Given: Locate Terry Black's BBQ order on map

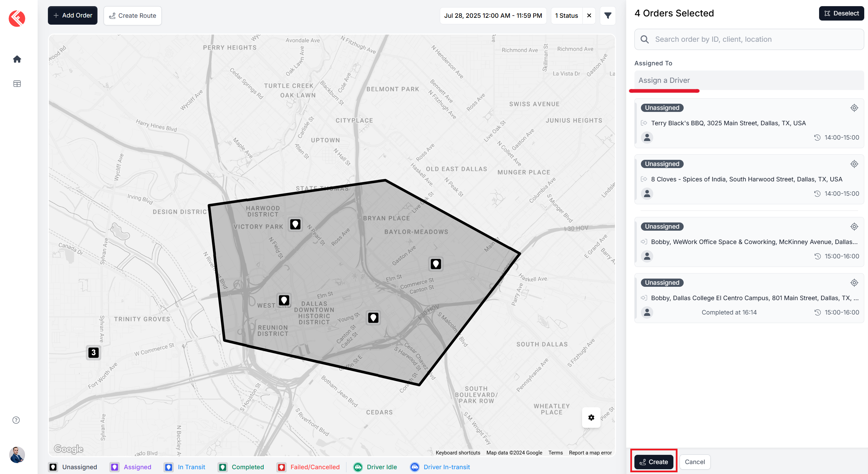Looking at the screenshot, I should pyautogui.click(x=854, y=108).
